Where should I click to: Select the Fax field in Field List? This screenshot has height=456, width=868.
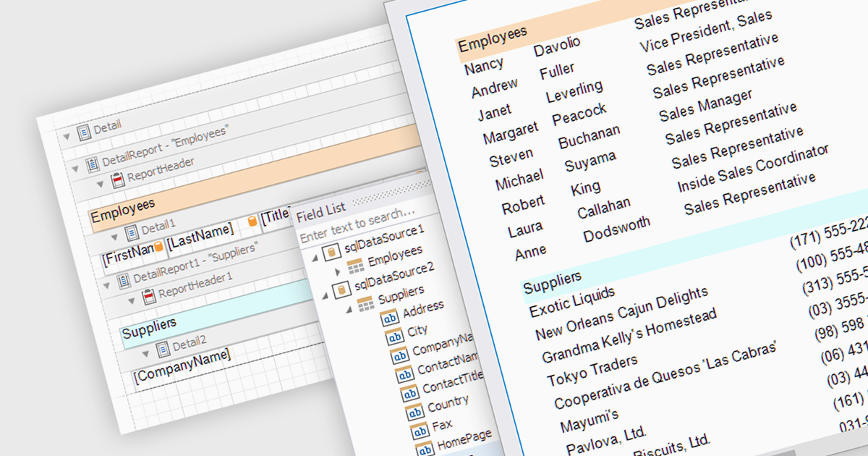(x=441, y=425)
